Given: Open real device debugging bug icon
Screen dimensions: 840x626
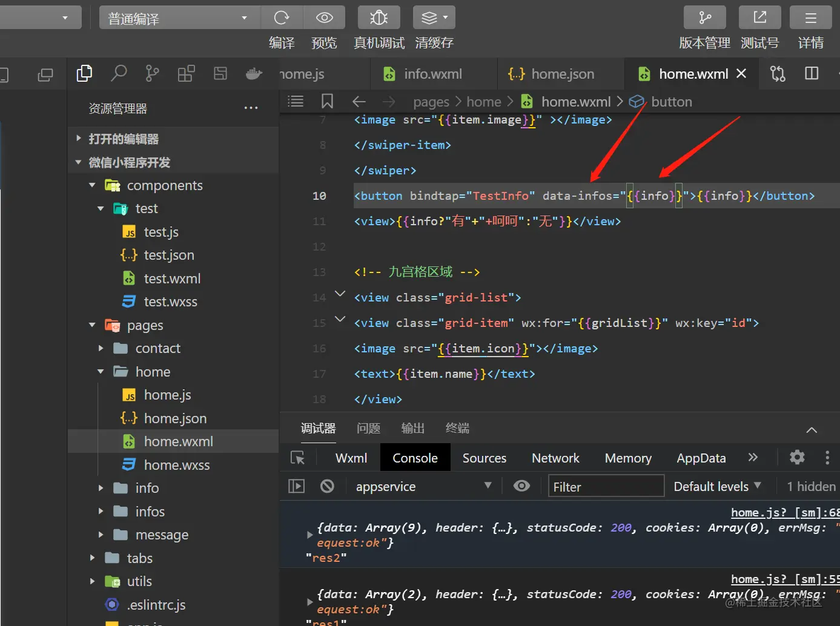Looking at the screenshot, I should [379, 18].
